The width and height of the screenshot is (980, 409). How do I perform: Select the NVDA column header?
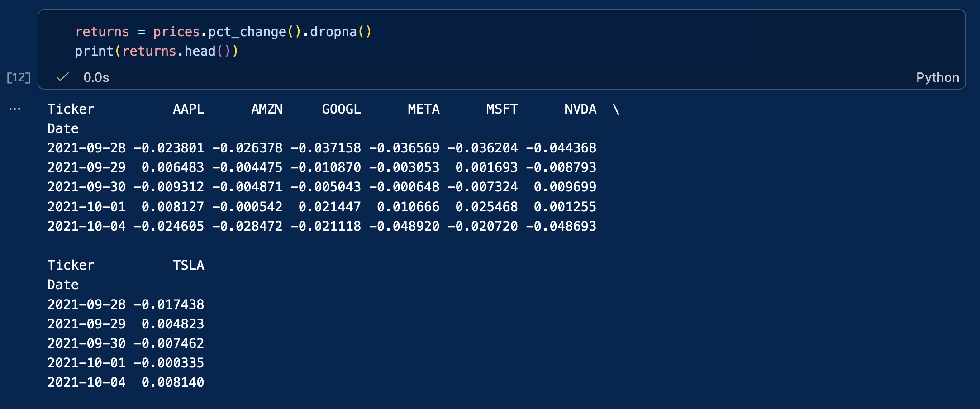(x=580, y=109)
